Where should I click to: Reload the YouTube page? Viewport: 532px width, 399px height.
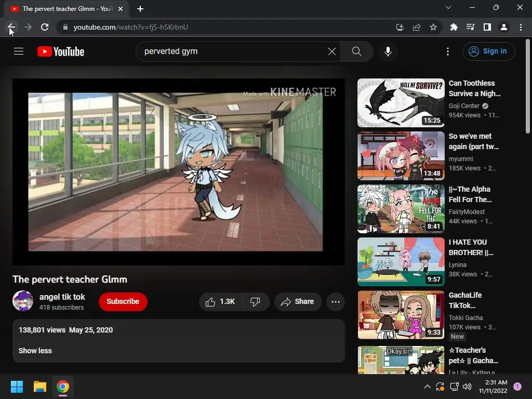[45, 27]
